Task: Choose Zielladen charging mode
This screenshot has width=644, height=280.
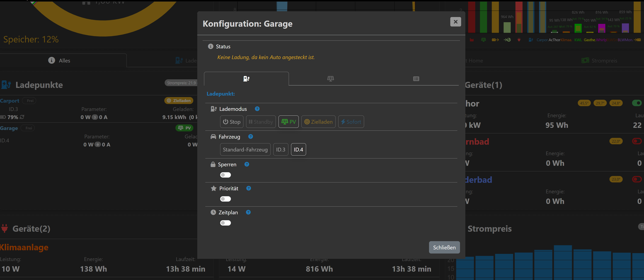Action: tap(318, 122)
